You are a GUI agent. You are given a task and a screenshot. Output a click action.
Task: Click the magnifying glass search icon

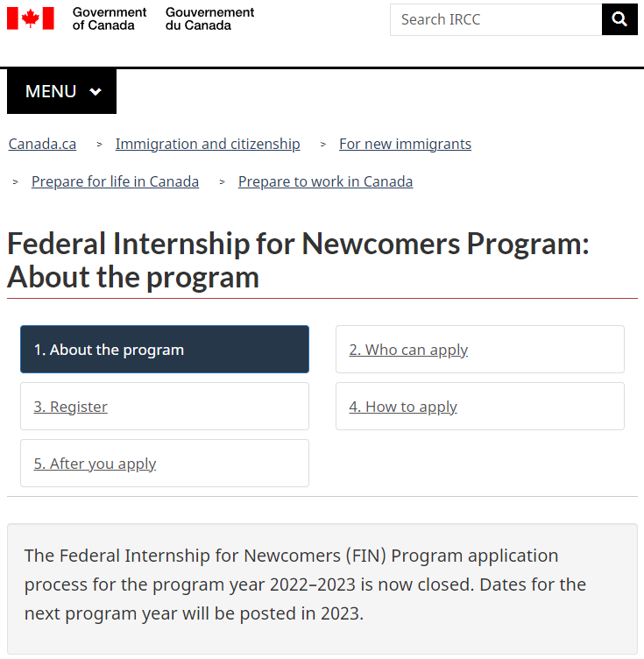[619, 19]
